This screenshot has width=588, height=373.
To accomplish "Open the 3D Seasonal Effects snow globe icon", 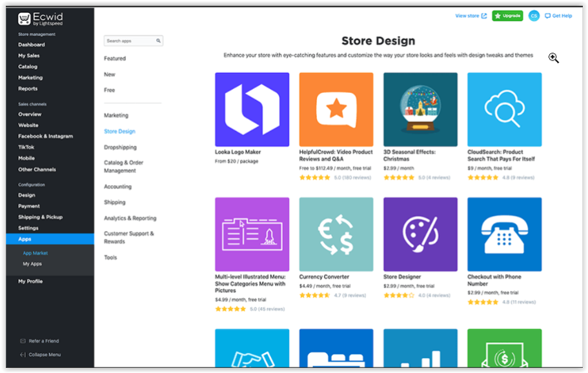I will [420, 110].
